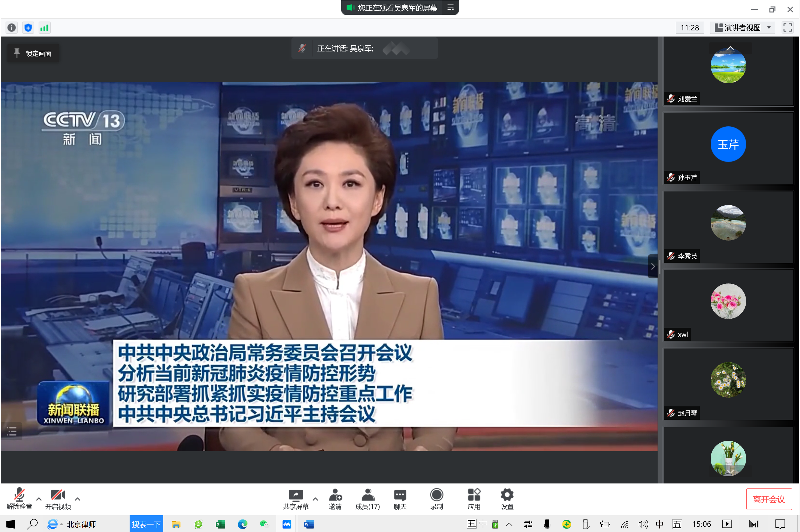Expand video options arrow next to 开启视频
800x532 pixels.
tap(77, 499)
